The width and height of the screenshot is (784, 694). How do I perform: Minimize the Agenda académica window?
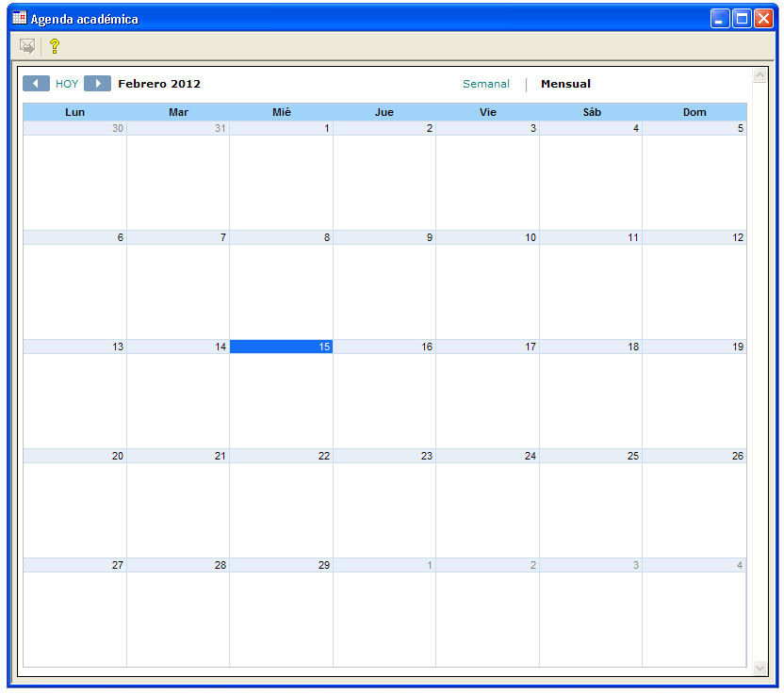click(720, 19)
